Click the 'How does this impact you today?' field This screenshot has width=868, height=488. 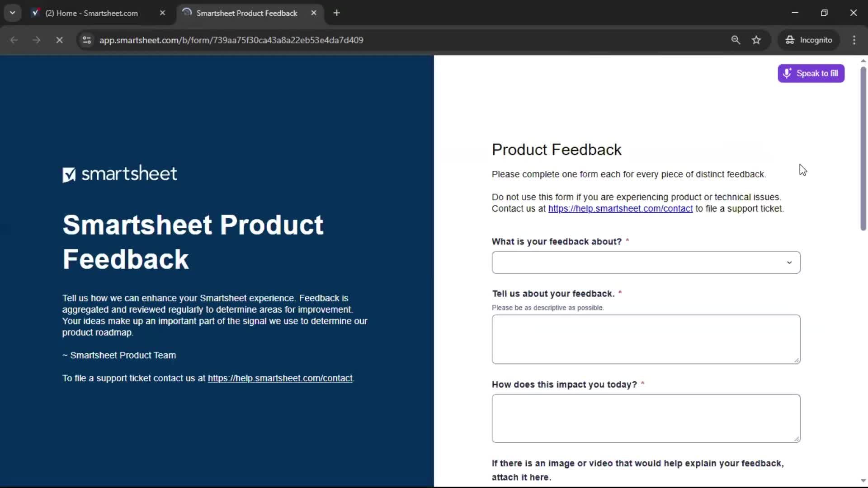(646, 418)
